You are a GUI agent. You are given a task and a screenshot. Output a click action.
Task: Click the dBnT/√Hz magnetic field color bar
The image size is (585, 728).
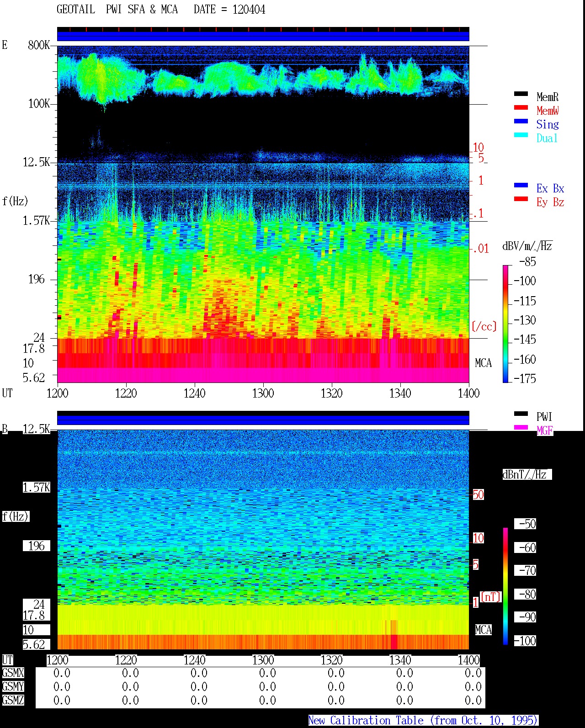pos(505,586)
